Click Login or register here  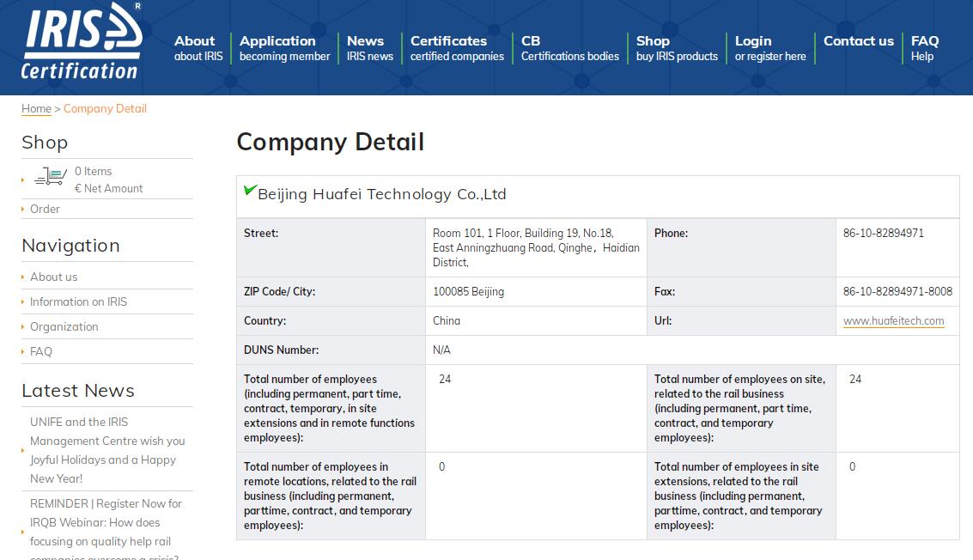click(769, 48)
